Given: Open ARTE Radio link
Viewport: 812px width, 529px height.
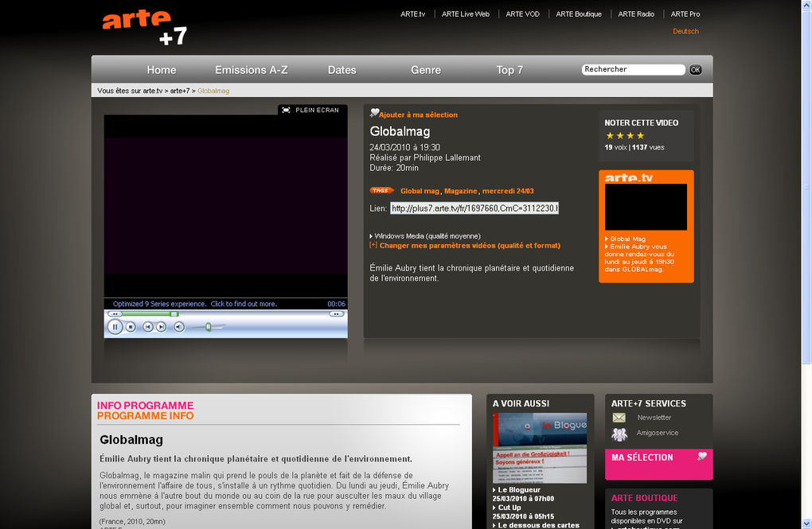Looking at the screenshot, I should pyautogui.click(x=636, y=14).
